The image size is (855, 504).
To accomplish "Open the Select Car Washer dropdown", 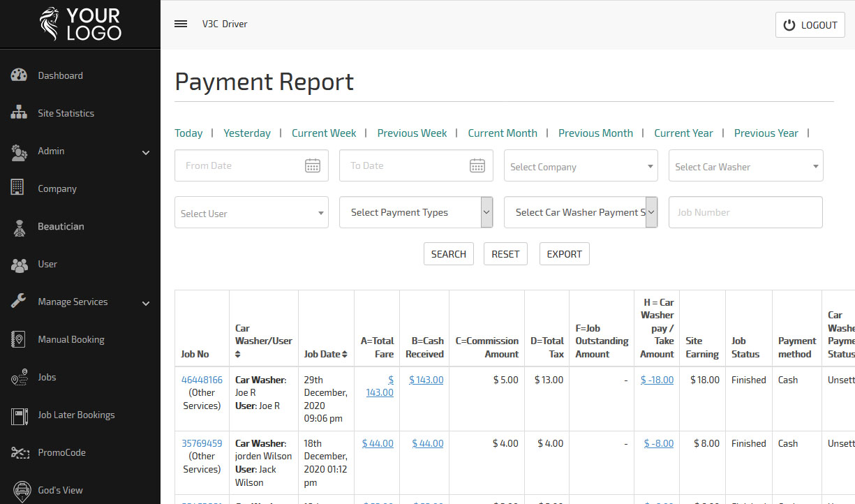I will pyautogui.click(x=745, y=166).
